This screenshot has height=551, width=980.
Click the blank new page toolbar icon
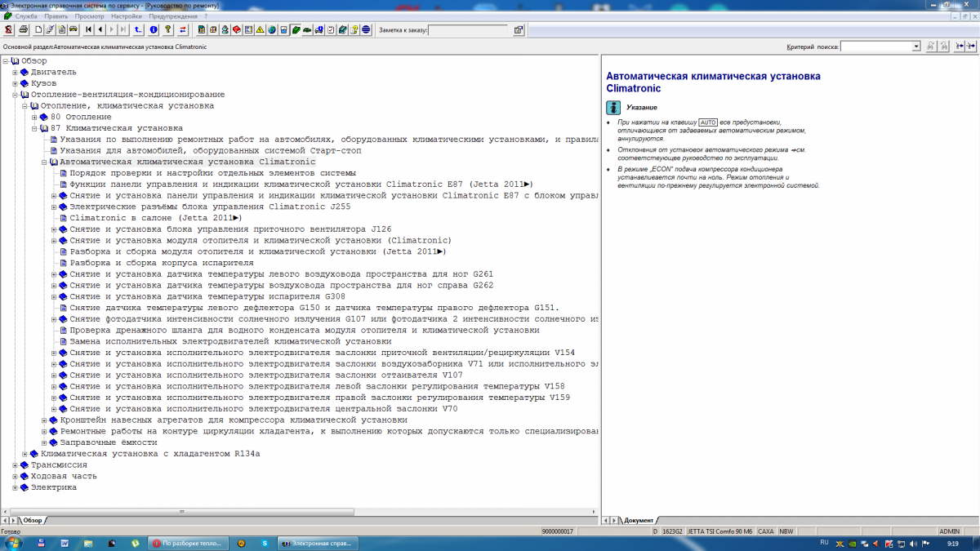point(38,30)
